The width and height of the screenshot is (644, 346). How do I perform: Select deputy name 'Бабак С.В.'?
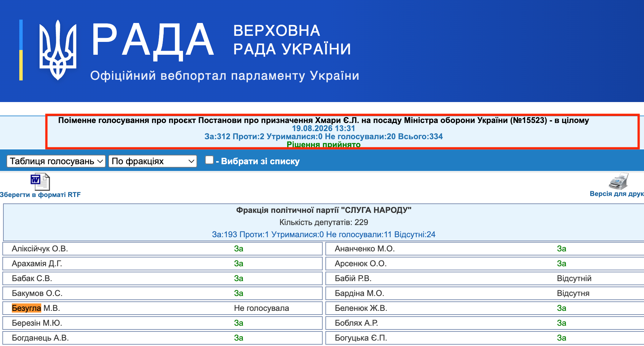pyautogui.click(x=32, y=278)
